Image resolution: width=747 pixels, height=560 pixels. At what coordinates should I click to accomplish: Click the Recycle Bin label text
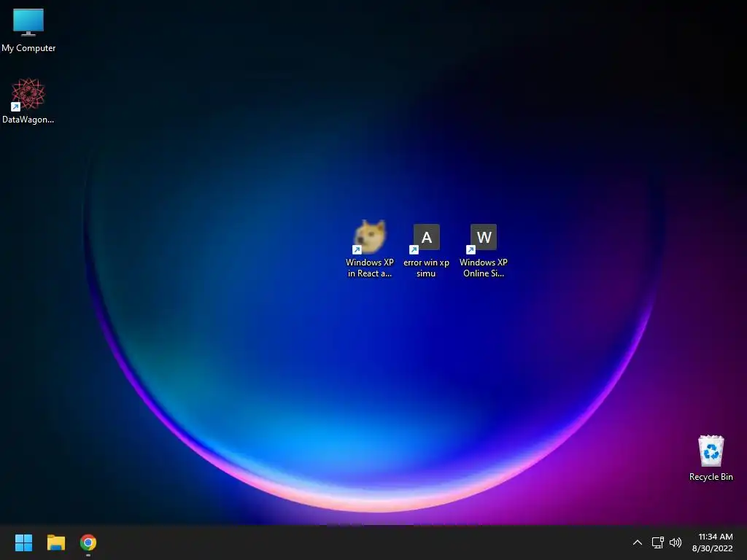coord(711,477)
